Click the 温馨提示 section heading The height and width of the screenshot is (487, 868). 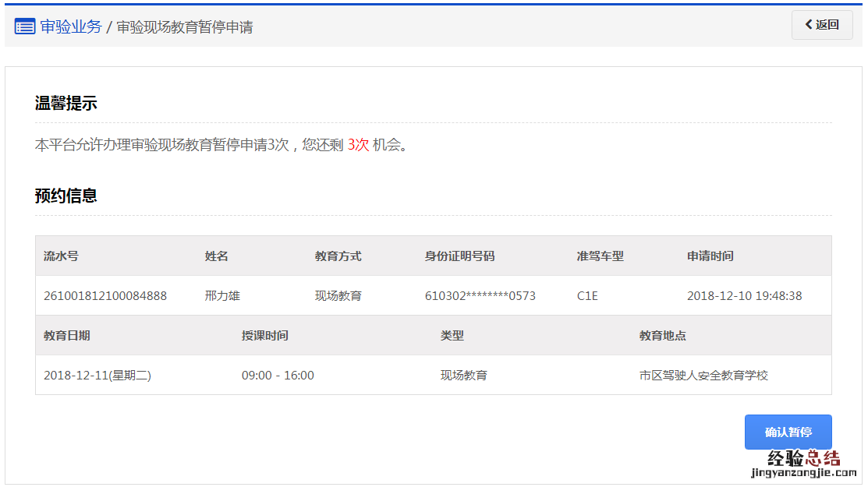point(66,104)
